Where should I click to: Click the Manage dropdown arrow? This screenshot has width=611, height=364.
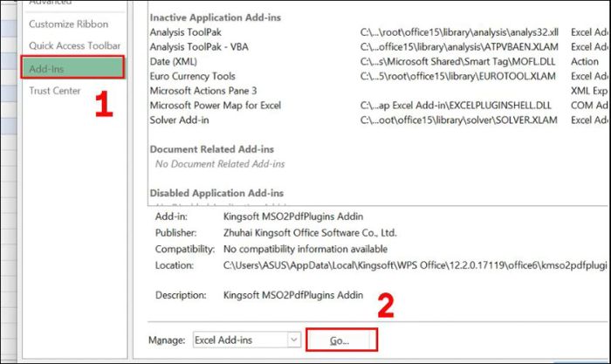point(293,340)
